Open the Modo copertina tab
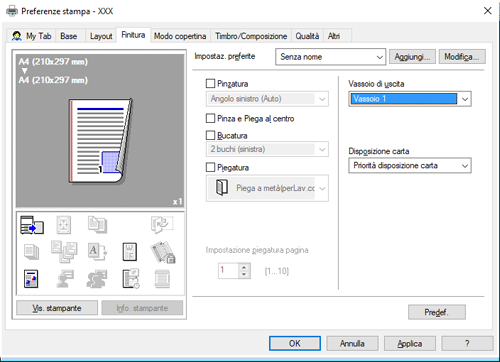Screen dimensions: 500x362 pyautogui.click(x=180, y=36)
